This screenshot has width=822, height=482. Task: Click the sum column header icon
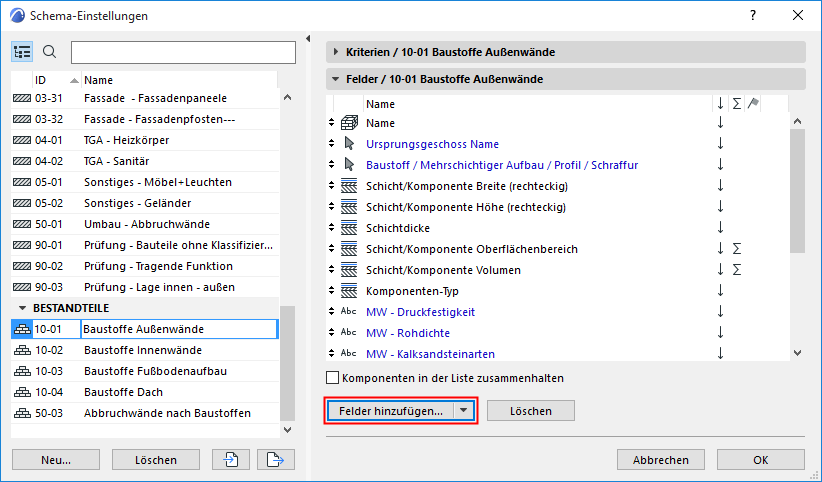[x=736, y=103]
